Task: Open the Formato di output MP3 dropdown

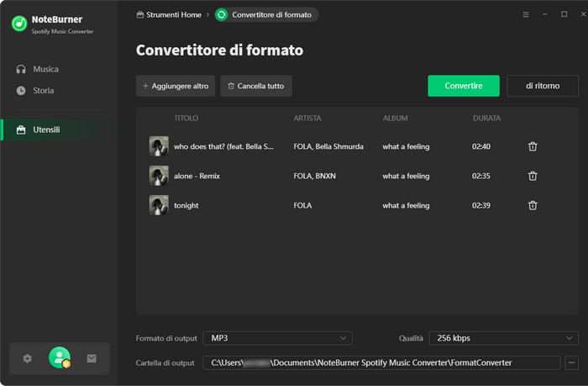Action: coord(277,338)
